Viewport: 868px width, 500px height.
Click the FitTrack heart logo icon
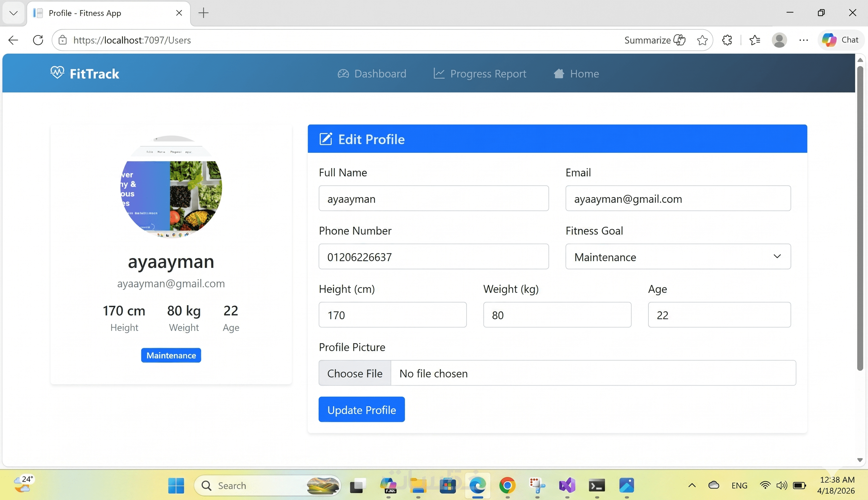coord(57,73)
